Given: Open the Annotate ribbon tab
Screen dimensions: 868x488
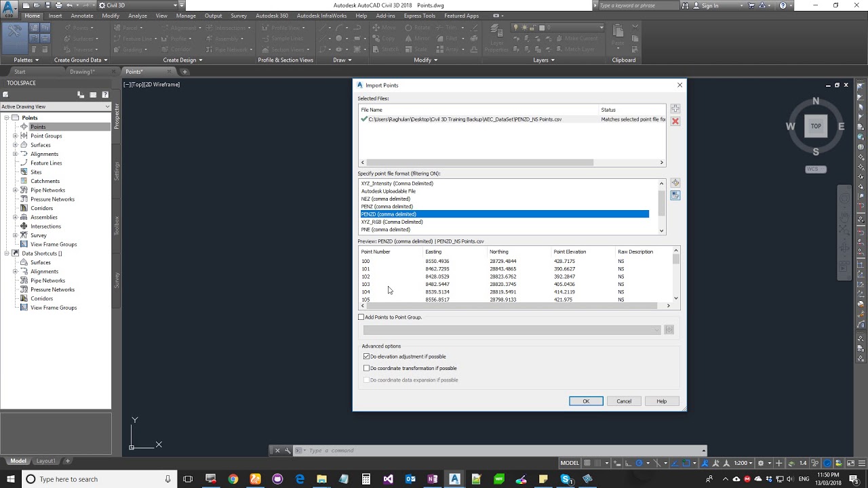Looking at the screenshot, I should [82, 16].
